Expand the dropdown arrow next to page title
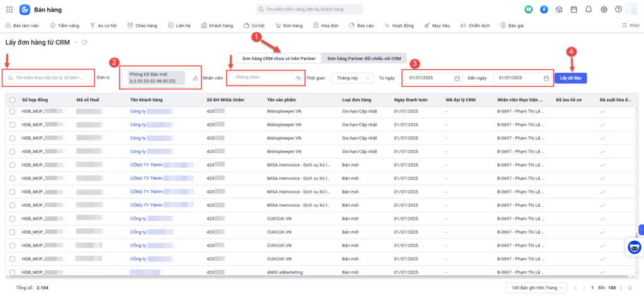The height and width of the screenshot is (308, 644). [x=75, y=42]
